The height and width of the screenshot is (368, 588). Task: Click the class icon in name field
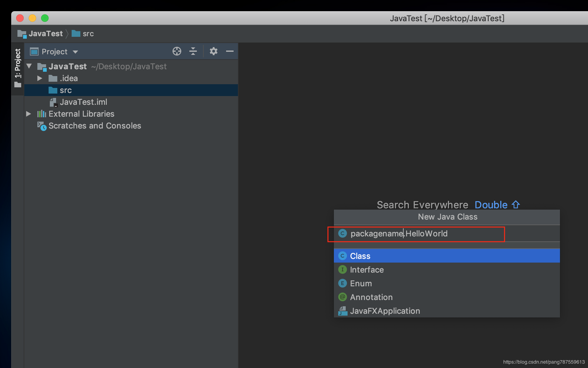(x=343, y=233)
